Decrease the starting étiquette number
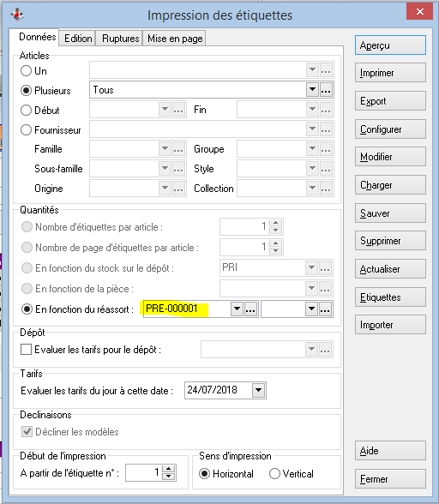439x504 pixels. pos(169,477)
